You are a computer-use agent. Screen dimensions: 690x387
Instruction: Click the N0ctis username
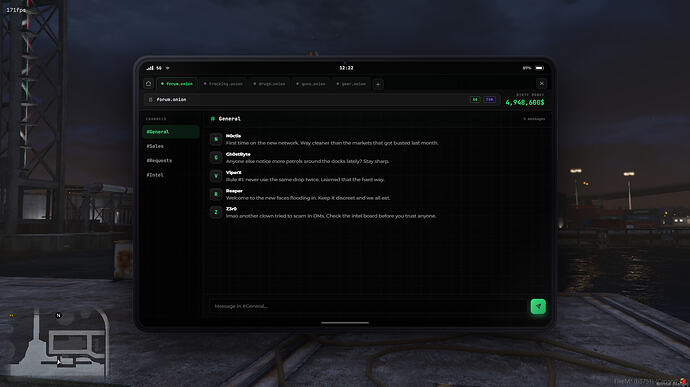233,136
